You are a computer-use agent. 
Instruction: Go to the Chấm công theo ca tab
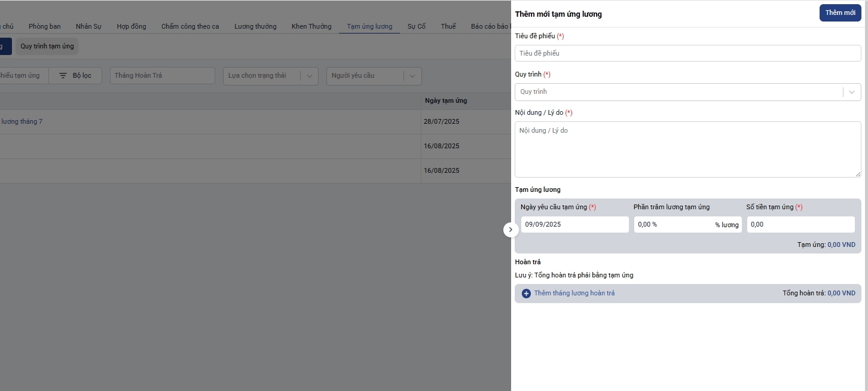coord(190,26)
